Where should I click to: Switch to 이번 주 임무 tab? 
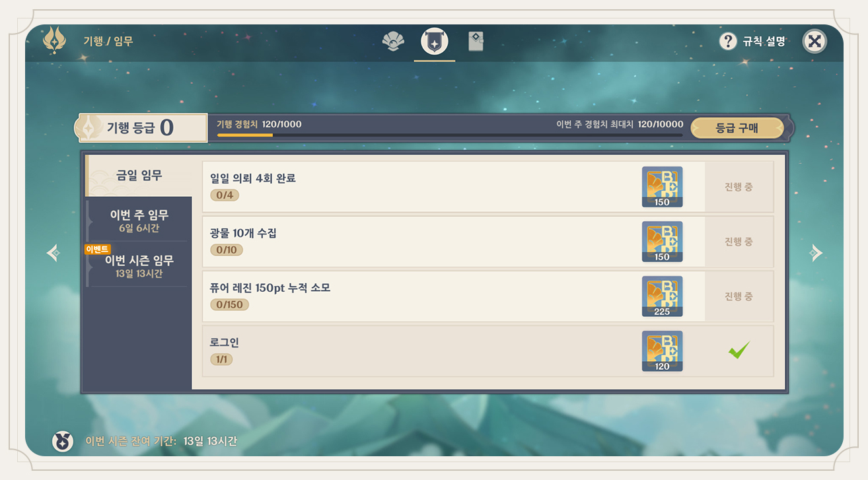click(139, 221)
